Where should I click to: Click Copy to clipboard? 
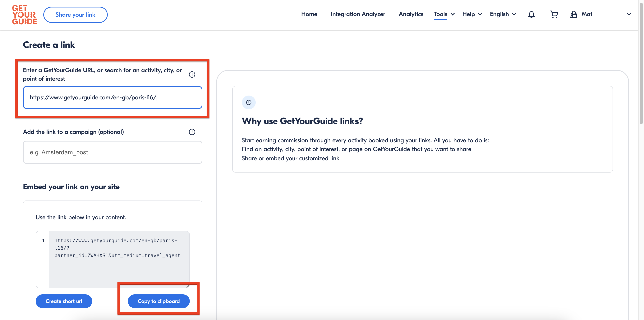(159, 301)
